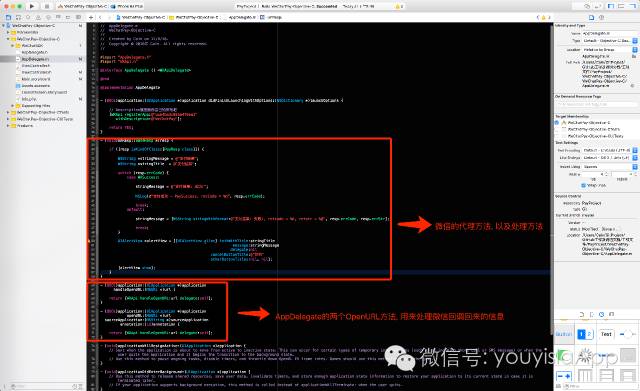Uncheck WeChatPay-Objective-C target membership
Screen dimensions: 640x391
[558, 122]
